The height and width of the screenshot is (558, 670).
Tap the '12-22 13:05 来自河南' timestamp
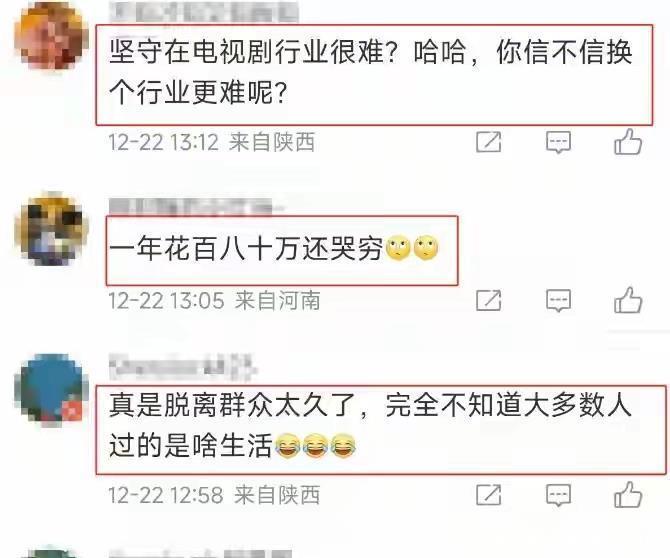(215, 300)
